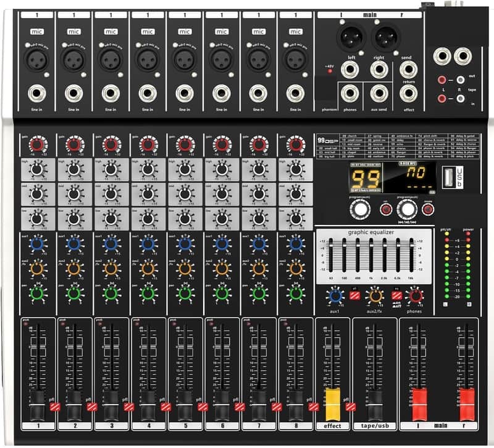The image size is (494, 448).
Task: Click the tape out left RCA jack
Action: click(x=442, y=80)
